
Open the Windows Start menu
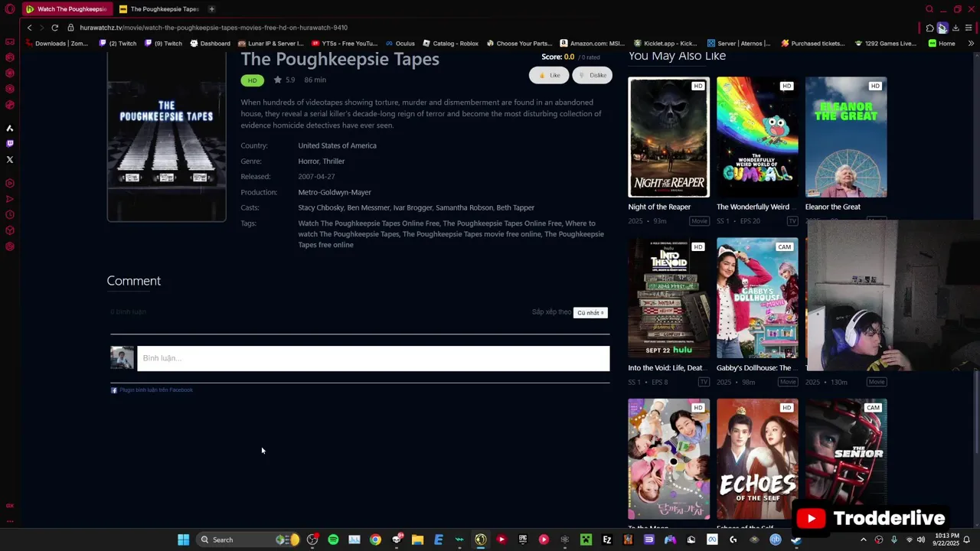point(184,540)
